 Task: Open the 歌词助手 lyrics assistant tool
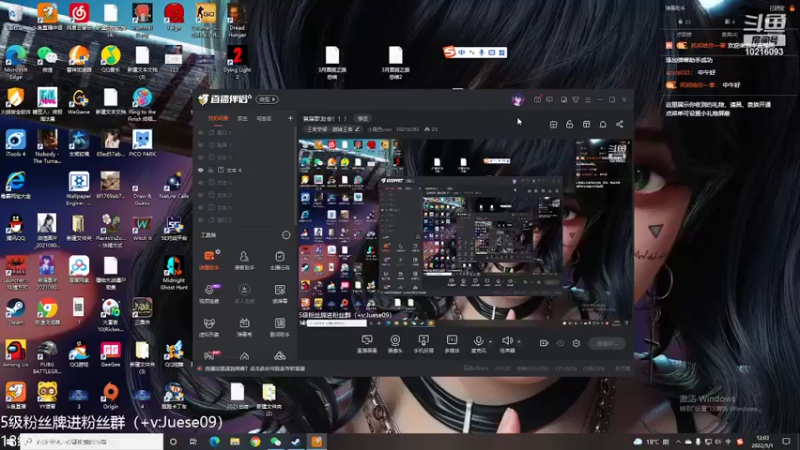pyautogui.click(x=280, y=328)
